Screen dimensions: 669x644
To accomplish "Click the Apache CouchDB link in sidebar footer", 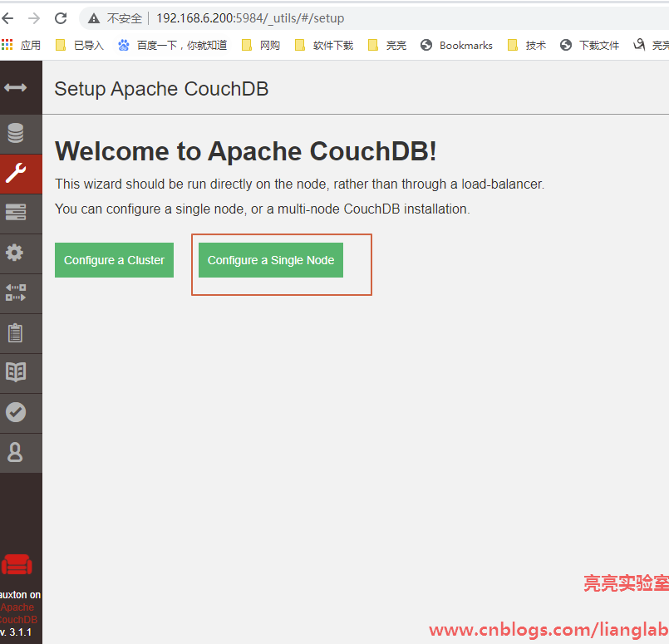I will click(18, 613).
